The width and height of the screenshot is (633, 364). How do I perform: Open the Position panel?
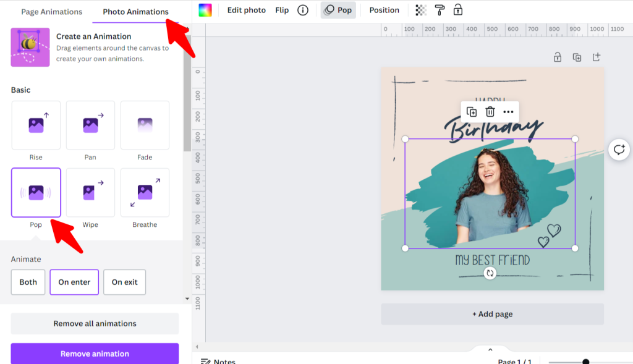pos(383,10)
